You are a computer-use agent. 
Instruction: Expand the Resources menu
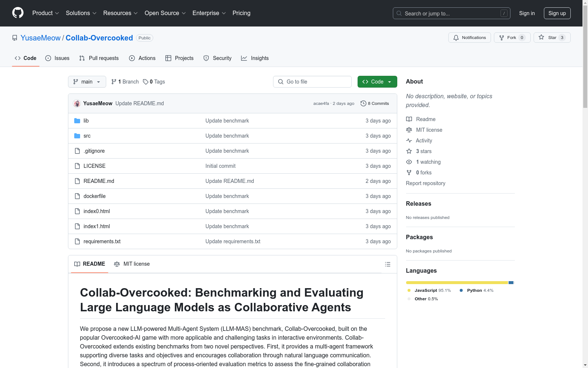pos(121,13)
